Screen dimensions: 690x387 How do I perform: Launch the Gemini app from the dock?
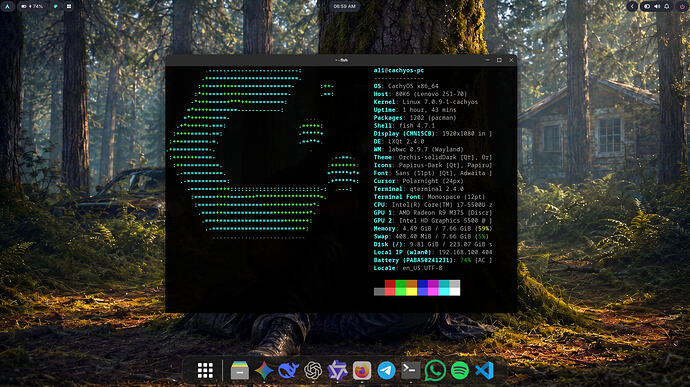tap(264, 370)
